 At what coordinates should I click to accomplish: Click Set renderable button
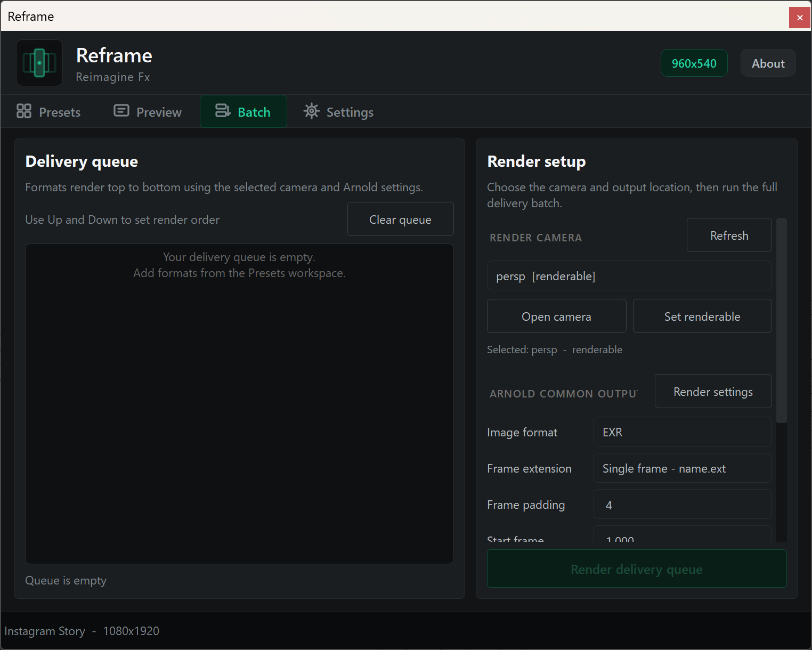point(702,316)
